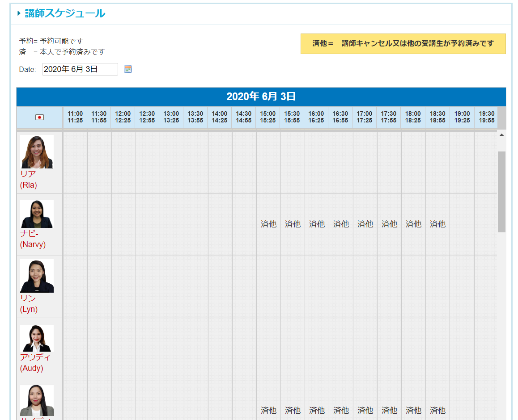Click the triangle icon beside 講師スケジュール
Viewport: 518px width, 420px height.
[x=19, y=13]
